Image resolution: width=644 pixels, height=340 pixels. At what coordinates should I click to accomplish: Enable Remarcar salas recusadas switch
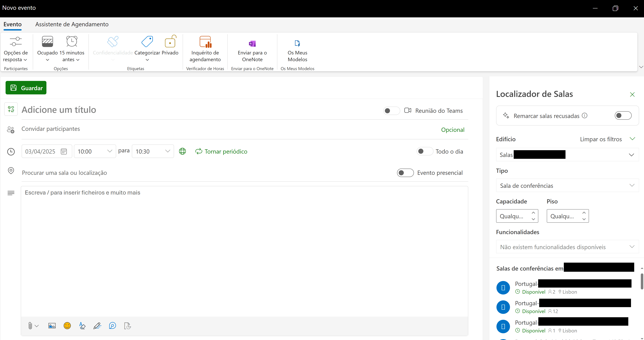pos(623,116)
